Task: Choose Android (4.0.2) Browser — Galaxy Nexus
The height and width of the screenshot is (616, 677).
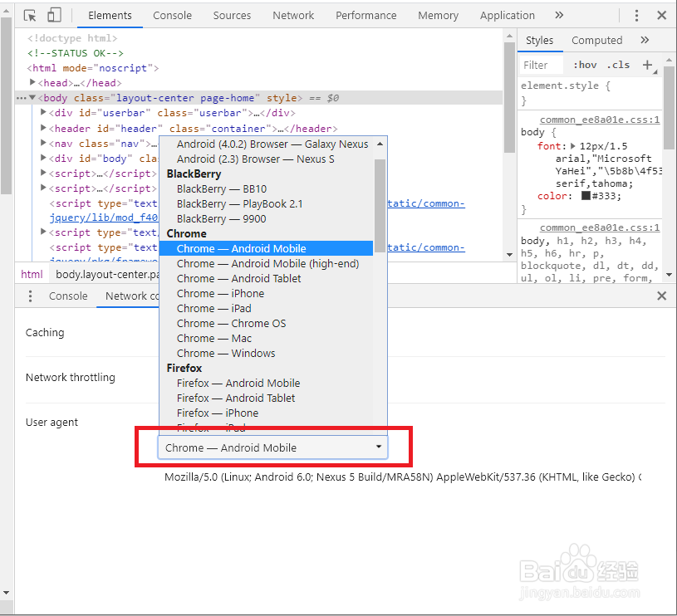Action: pos(267,144)
